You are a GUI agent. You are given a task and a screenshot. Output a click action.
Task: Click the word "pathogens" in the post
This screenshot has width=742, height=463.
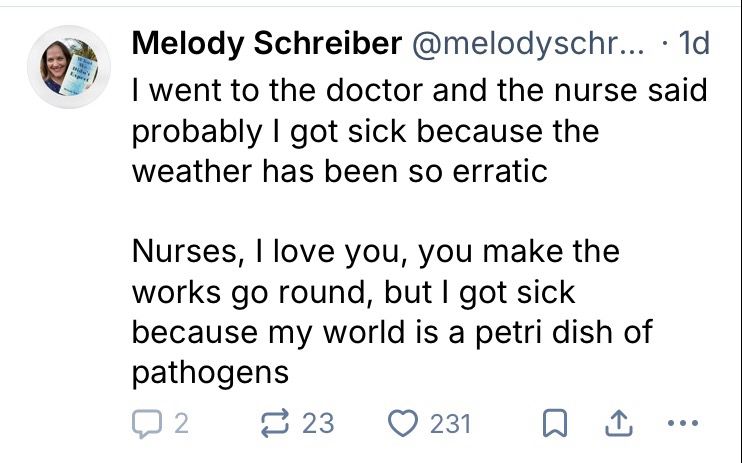click(x=210, y=373)
